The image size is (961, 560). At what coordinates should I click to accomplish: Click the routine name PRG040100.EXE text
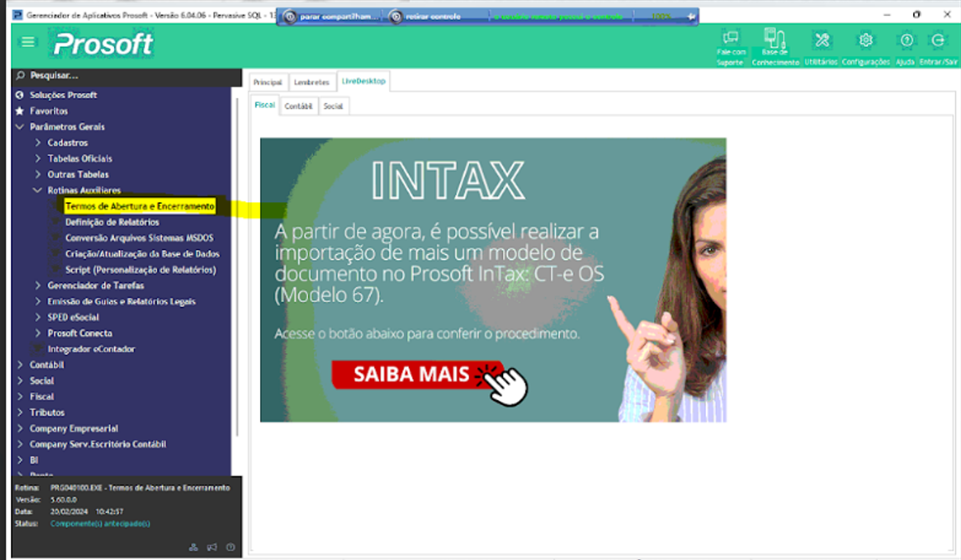[140, 488]
